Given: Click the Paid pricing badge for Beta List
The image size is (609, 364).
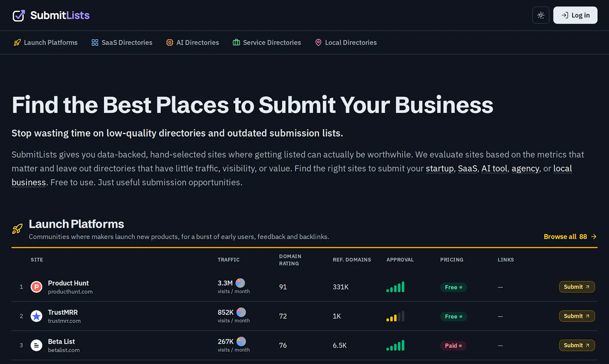Looking at the screenshot, I should [x=453, y=346].
